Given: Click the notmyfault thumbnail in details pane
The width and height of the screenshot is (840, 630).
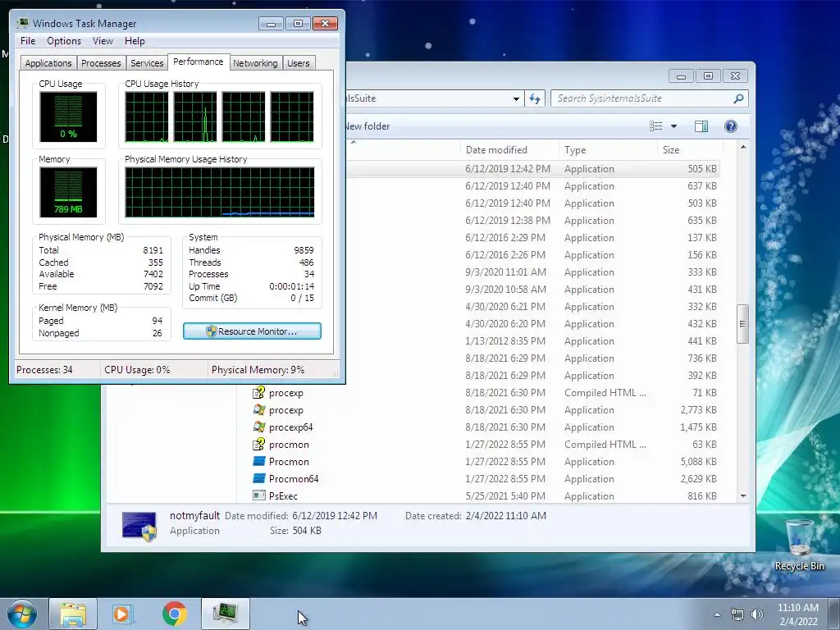Looking at the screenshot, I should (139, 526).
